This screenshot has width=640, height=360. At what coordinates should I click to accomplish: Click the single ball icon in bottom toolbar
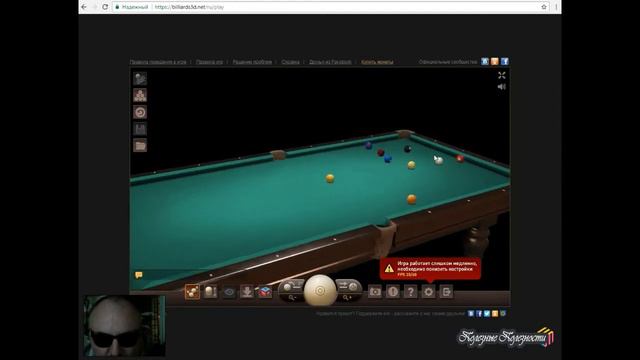click(x=210, y=292)
